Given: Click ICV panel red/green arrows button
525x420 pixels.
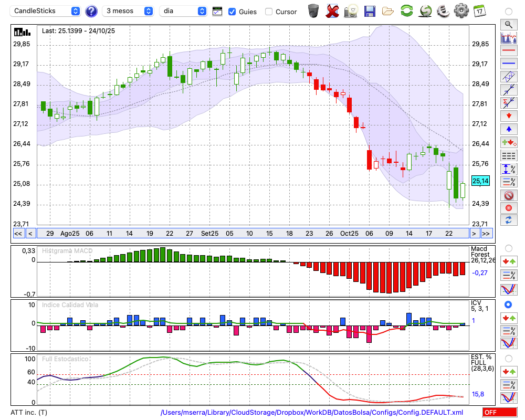Looking at the screenshot, I should tap(509, 318).
